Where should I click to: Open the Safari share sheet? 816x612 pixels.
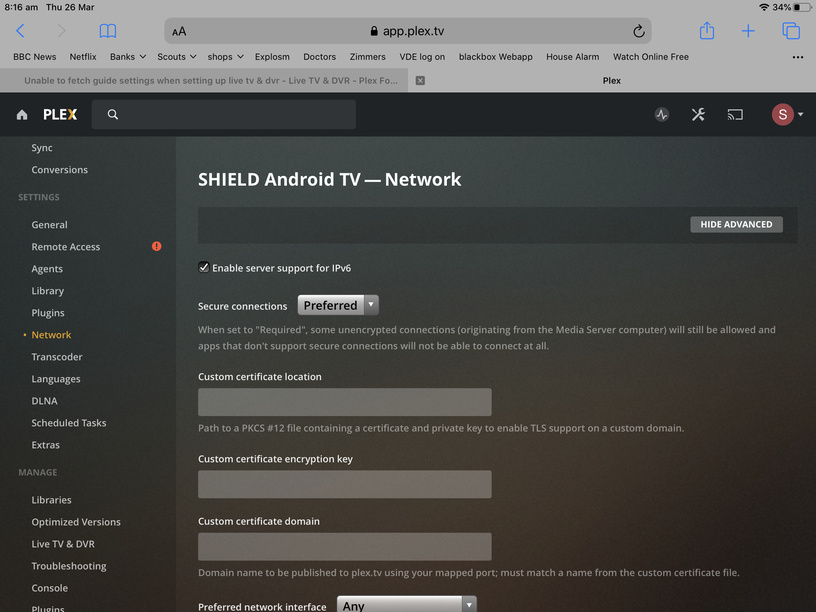706,31
